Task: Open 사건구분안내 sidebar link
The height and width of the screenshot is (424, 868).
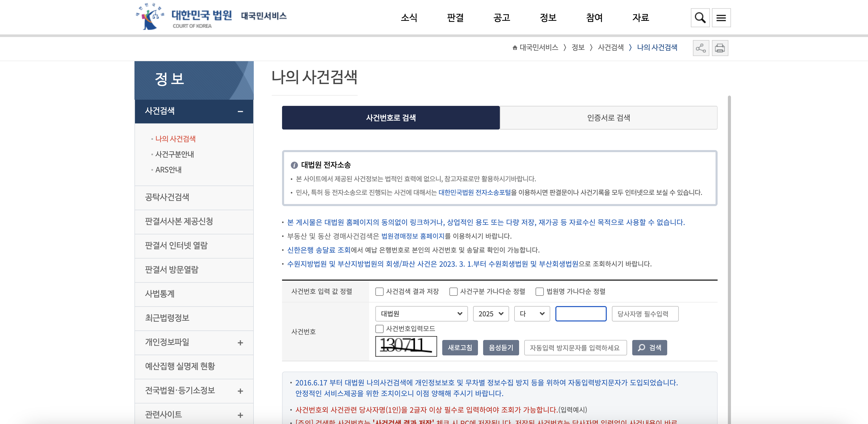Action: click(x=174, y=154)
